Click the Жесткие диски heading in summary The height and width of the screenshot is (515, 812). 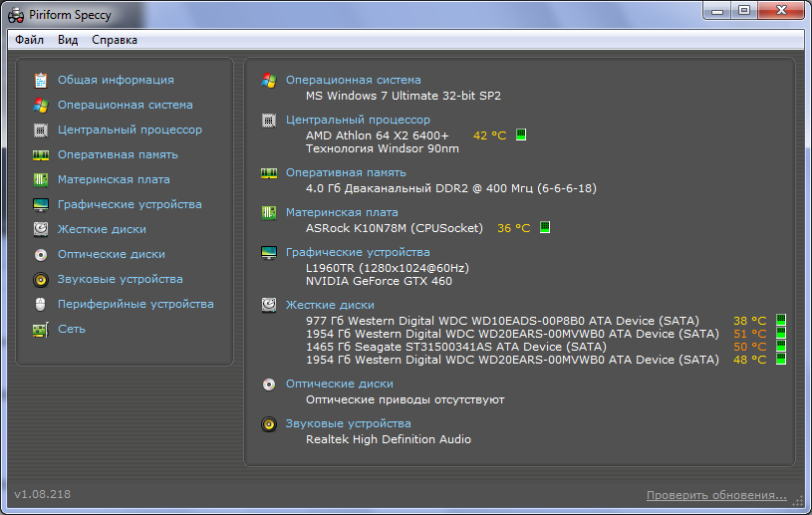(x=330, y=305)
